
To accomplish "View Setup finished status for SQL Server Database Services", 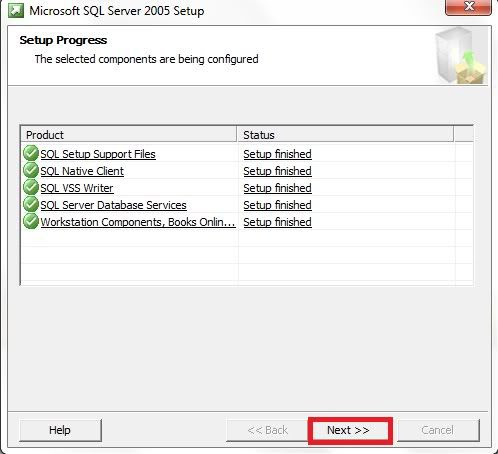I will 277,205.
